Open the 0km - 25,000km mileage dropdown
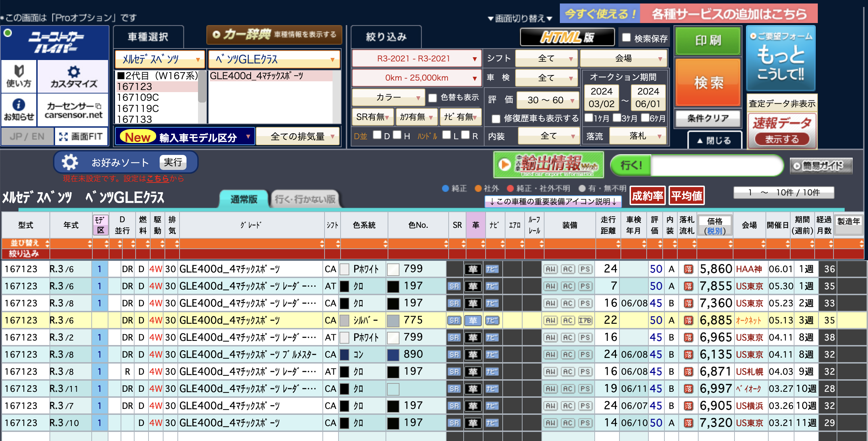The width and height of the screenshot is (868, 441). point(417,78)
